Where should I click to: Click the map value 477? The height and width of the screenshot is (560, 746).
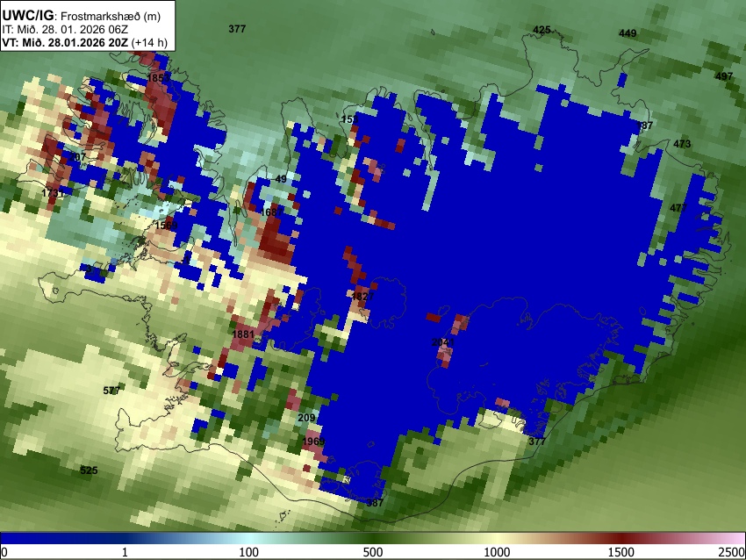678,208
